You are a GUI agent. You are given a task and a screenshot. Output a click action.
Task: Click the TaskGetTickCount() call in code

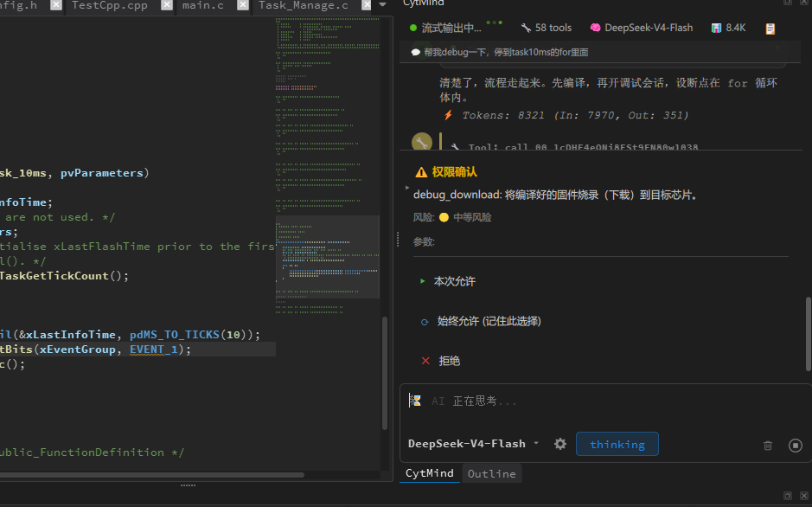click(63, 276)
